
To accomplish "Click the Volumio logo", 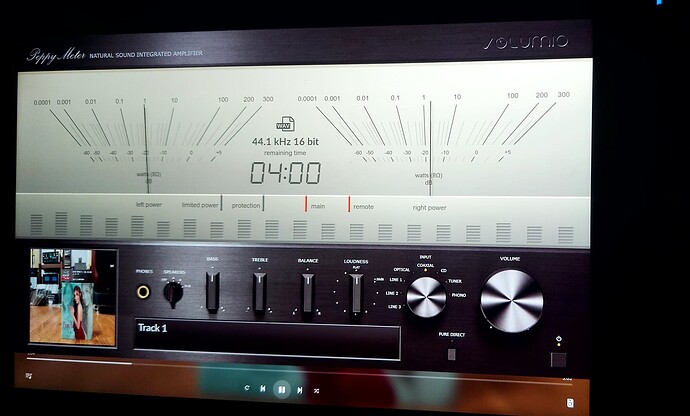I will 526,42.
